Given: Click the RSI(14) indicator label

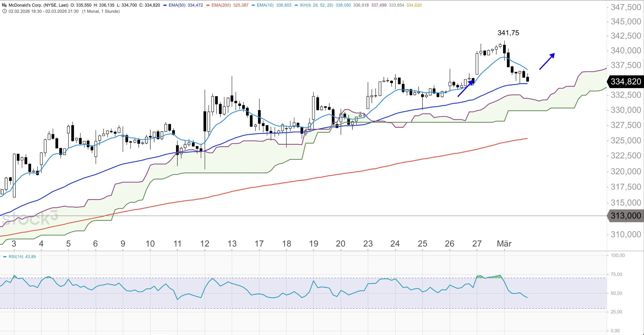Looking at the screenshot, I should [x=16, y=257].
